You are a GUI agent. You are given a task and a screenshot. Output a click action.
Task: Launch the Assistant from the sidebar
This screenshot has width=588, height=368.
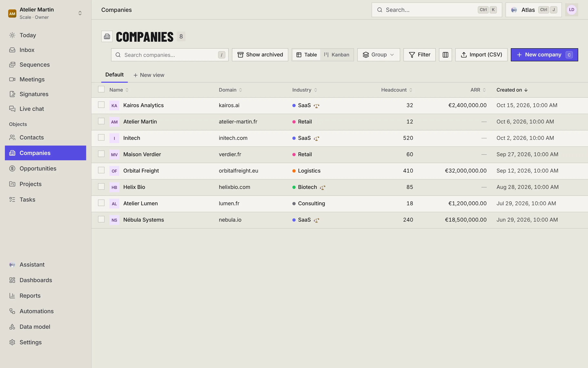click(46, 265)
